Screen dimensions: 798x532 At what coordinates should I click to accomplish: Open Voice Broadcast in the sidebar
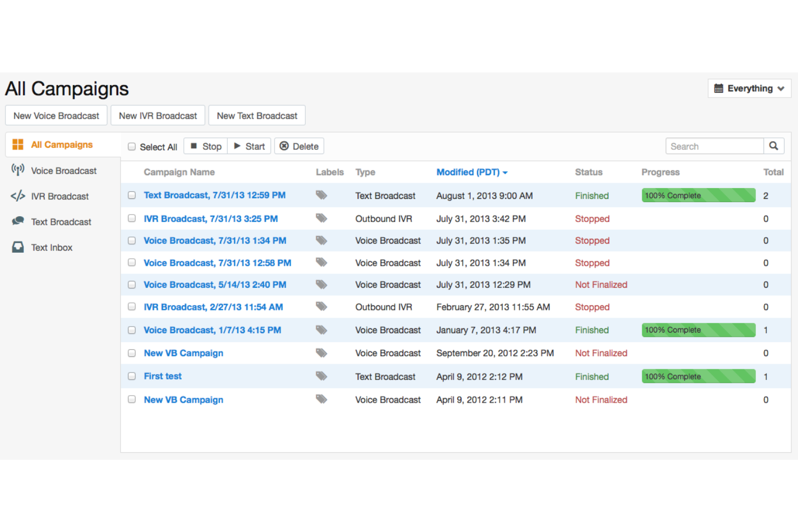pos(64,171)
